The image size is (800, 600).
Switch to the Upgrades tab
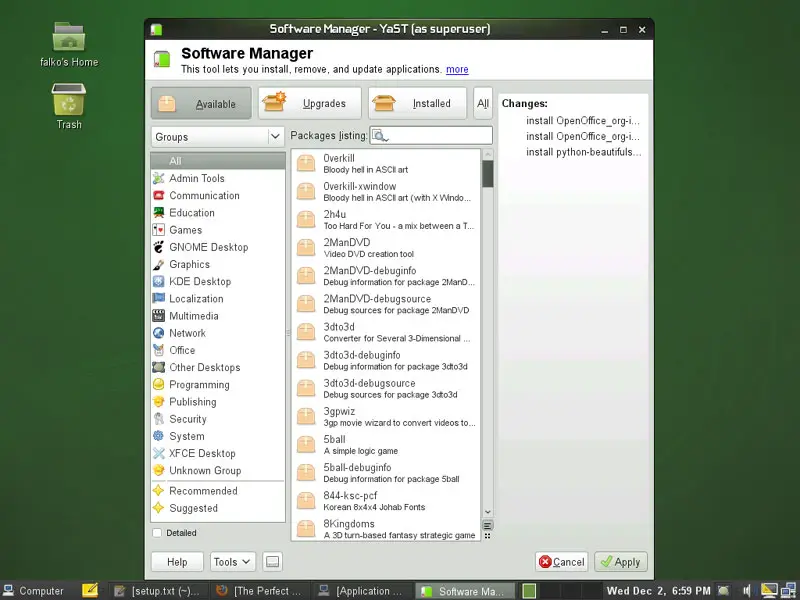pos(310,104)
